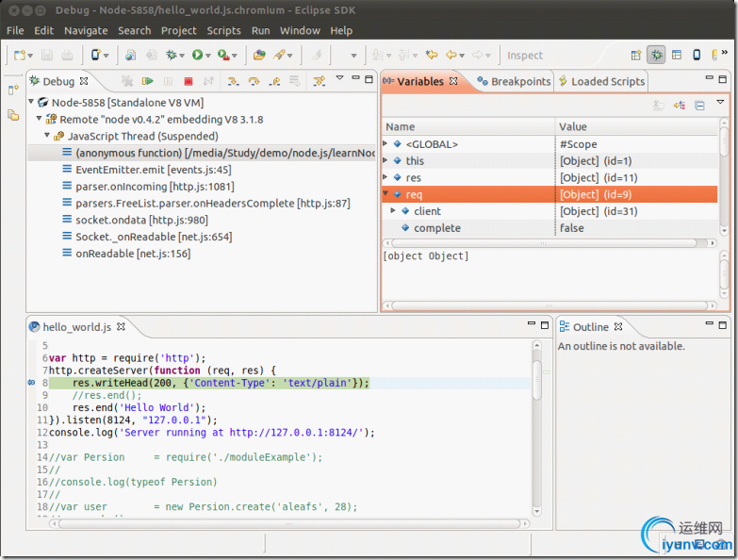Open the File menu
Image resolution: width=738 pixels, height=560 pixels.
click(15, 30)
